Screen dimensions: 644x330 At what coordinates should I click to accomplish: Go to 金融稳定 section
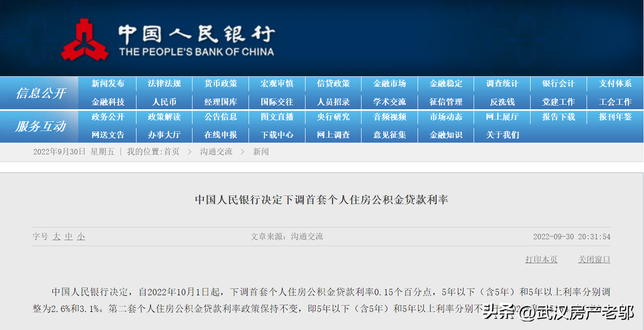pyautogui.click(x=446, y=84)
